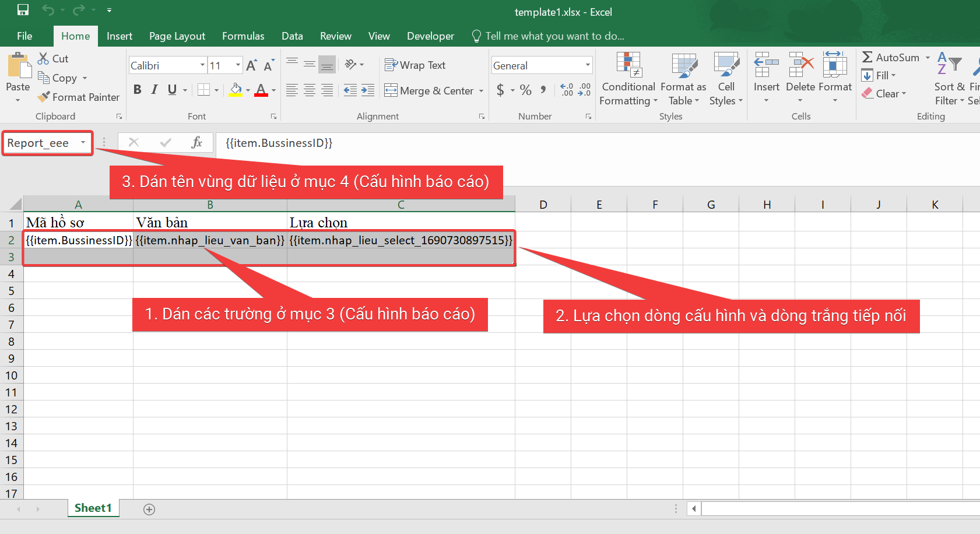Switch to Developer tab
This screenshot has width=980, height=534.
430,36
